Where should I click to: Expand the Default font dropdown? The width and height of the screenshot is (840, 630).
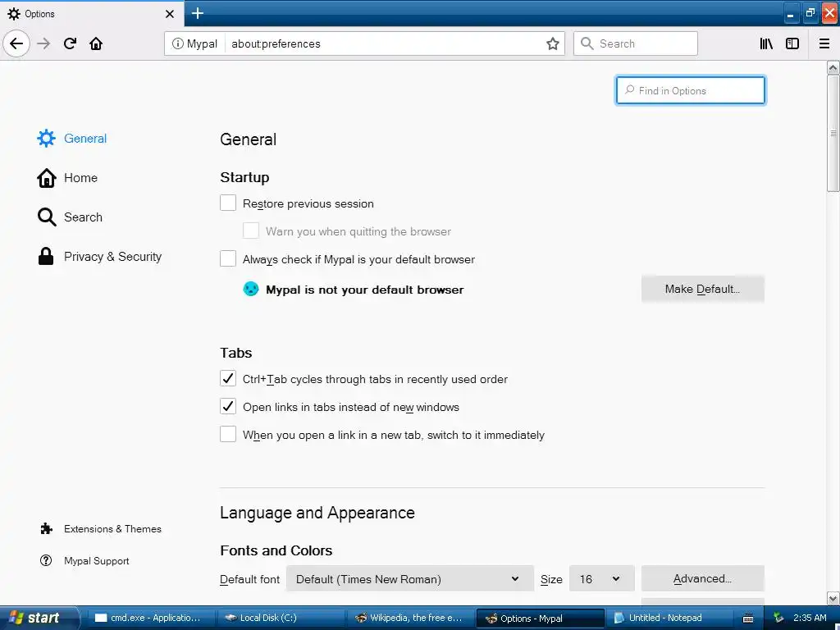pyautogui.click(x=410, y=578)
